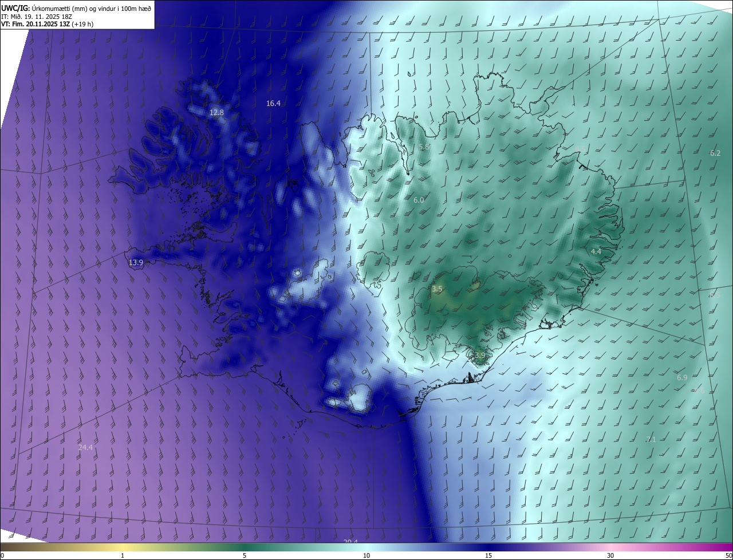Click the 12.8 value over the Westfjords
Viewport: 733px width, 560px height.
coord(216,112)
